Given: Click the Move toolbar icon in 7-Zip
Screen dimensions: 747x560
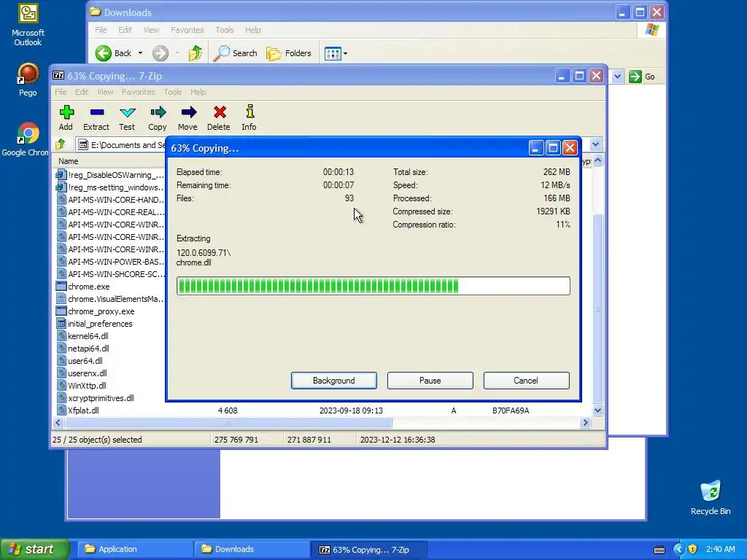Looking at the screenshot, I should [x=187, y=117].
